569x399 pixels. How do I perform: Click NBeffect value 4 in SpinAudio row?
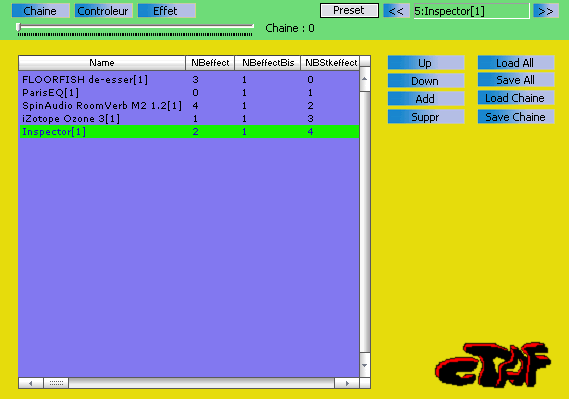pos(195,106)
